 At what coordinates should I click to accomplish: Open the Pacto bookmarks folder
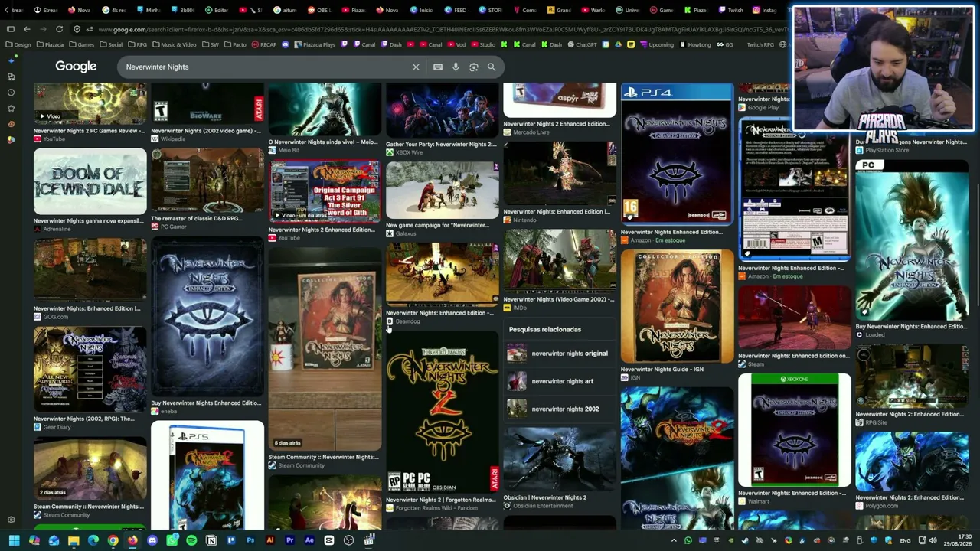tap(236, 44)
